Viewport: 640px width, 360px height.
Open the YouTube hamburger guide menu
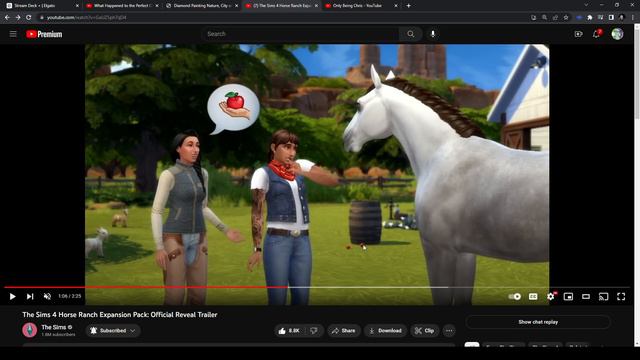[x=13, y=34]
